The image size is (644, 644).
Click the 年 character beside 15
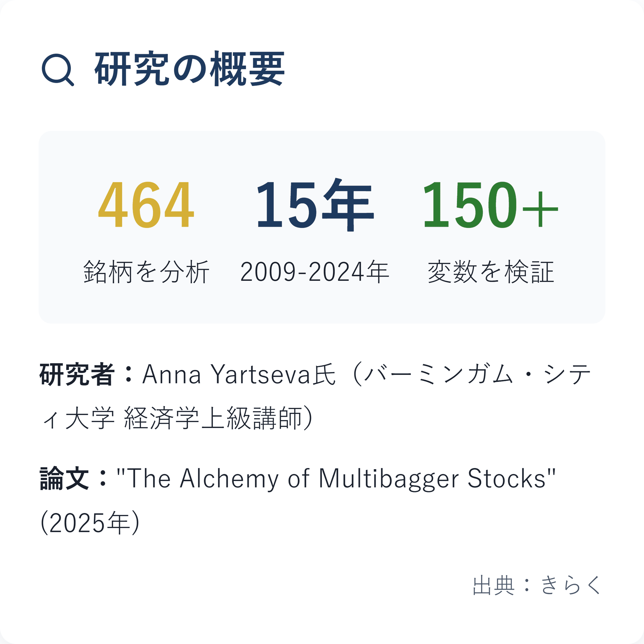tap(348, 204)
